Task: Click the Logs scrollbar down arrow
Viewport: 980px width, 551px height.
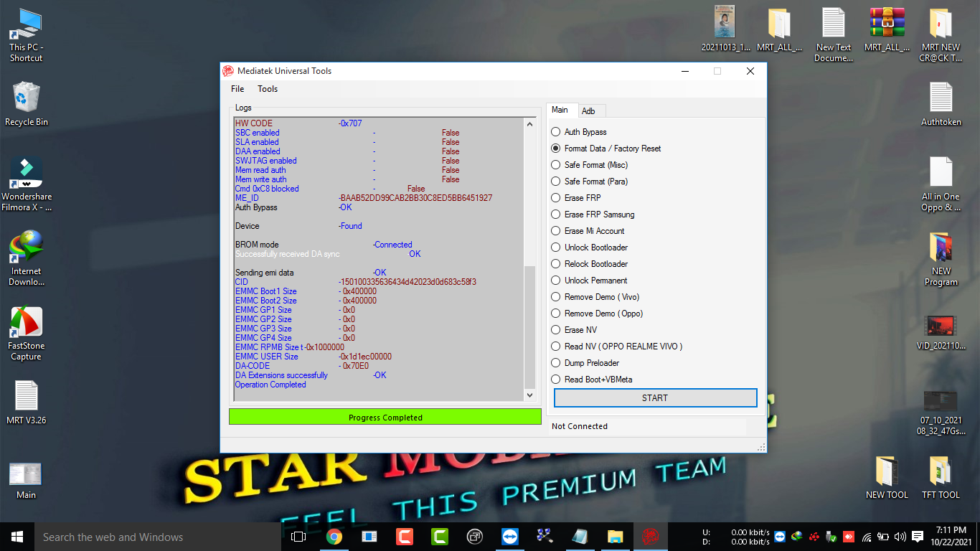Action: (x=530, y=395)
